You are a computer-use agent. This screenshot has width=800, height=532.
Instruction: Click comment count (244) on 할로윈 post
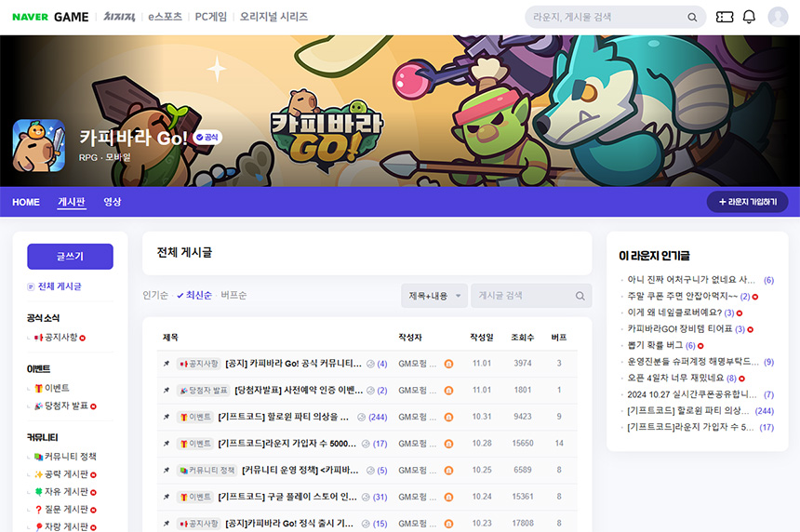tap(378, 418)
